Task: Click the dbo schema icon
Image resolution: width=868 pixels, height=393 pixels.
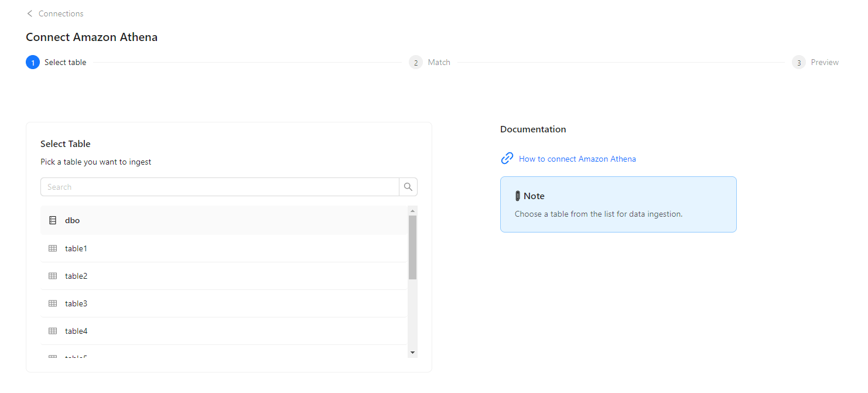Action: (x=53, y=220)
